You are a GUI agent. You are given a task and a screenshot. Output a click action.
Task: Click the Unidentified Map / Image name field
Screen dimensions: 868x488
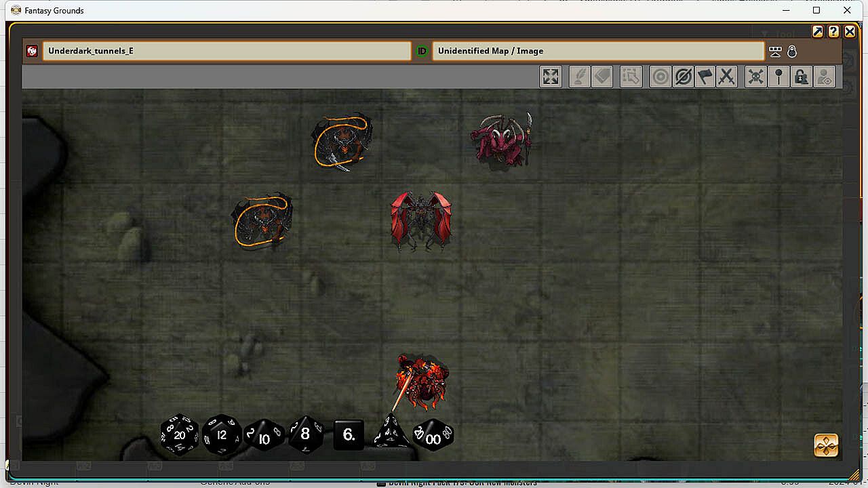click(x=598, y=51)
